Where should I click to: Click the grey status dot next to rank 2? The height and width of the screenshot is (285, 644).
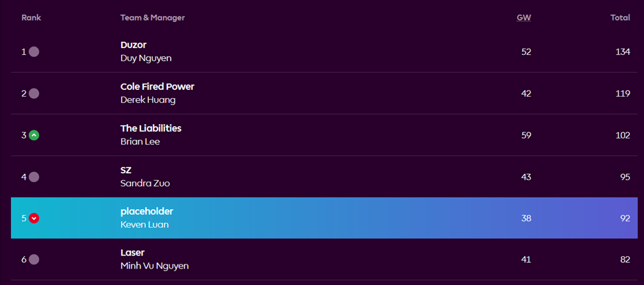pyautogui.click(x=34, y=94)
